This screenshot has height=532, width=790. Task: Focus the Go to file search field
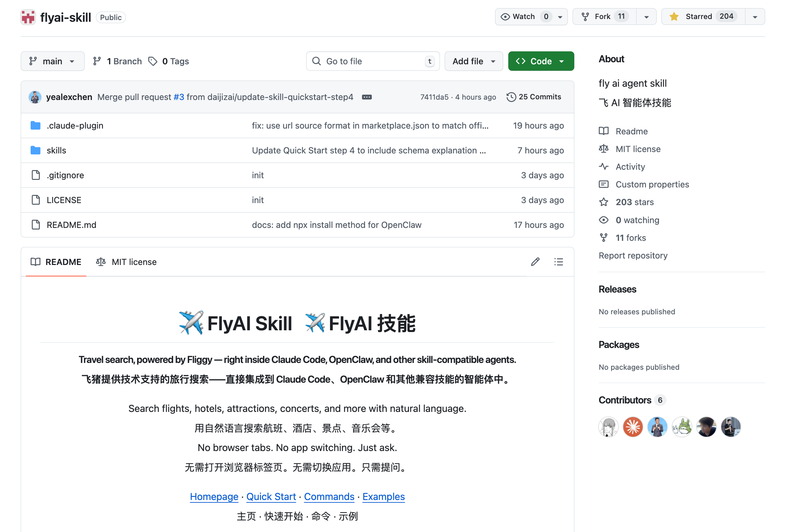click(373, 61)
